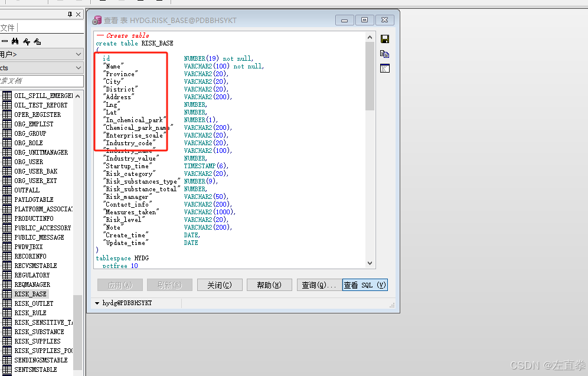Image resolution: width=588 pixels, height=376 pixels.
Task: Close the object browser panel with the X
Action: click(78, 14)
